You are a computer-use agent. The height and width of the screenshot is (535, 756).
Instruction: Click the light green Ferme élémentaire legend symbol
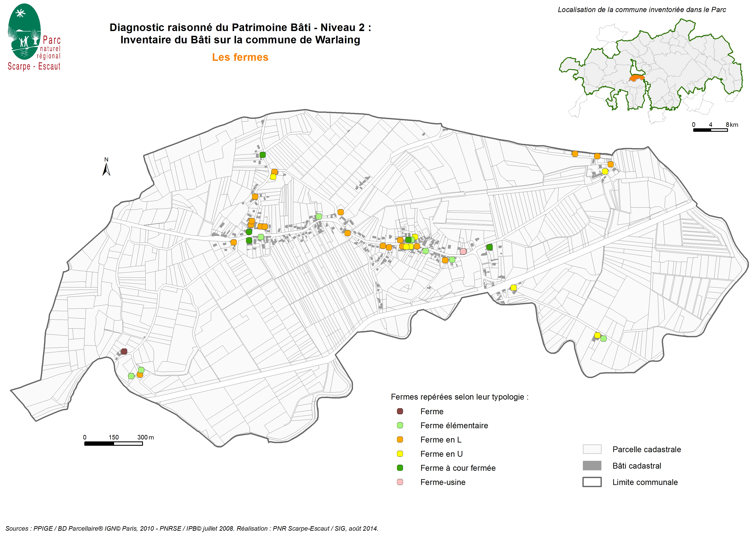[x=400, y=425]
